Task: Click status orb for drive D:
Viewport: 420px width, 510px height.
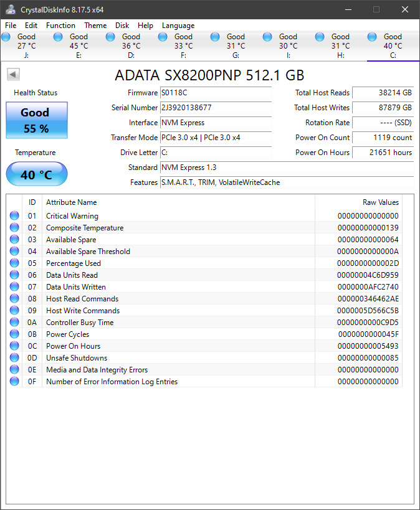Action: tap(110, 37)
